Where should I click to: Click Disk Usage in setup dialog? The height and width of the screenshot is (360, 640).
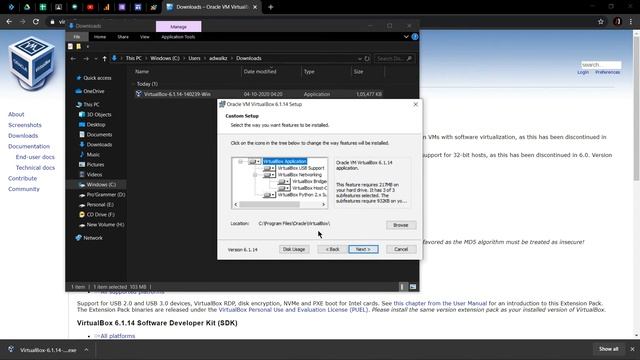[x=294, y=249]
